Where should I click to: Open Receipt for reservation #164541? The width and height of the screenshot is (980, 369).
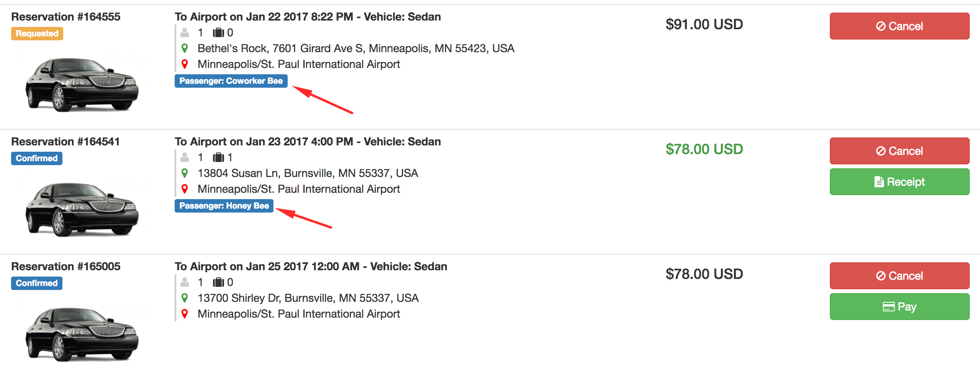click(x=899, y=182)
